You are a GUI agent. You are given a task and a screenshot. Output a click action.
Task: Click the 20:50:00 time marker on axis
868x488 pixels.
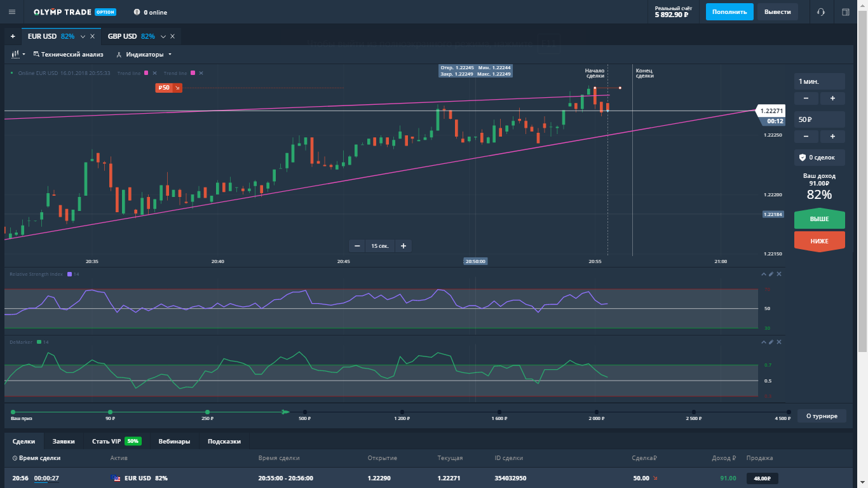pos(475,261)
